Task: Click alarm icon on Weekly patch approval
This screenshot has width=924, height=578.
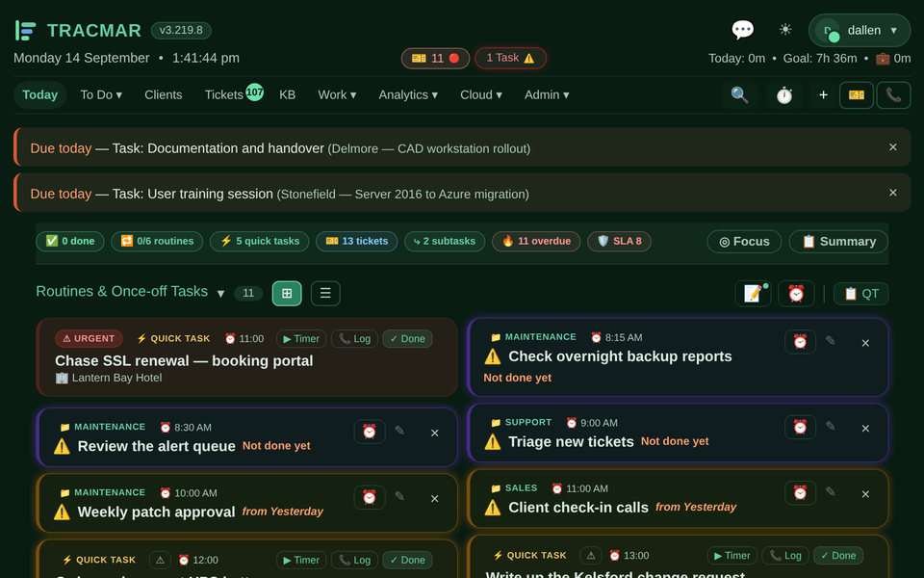Action: tap(370, 497)
